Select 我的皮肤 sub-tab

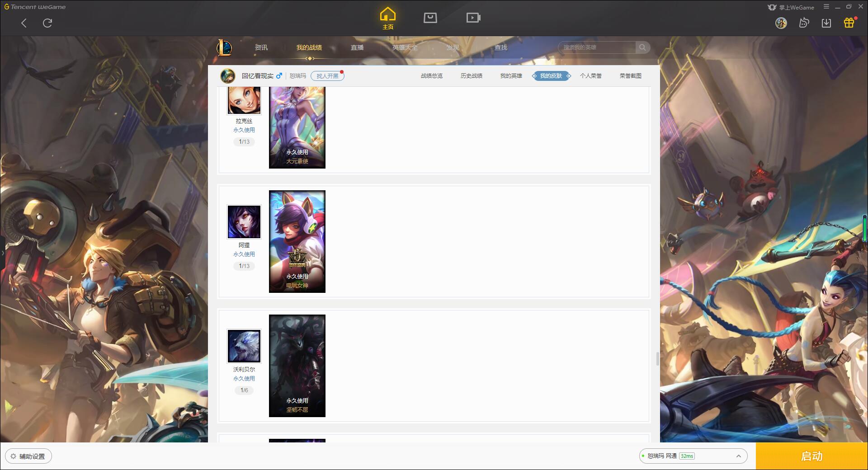pos(551,76)
